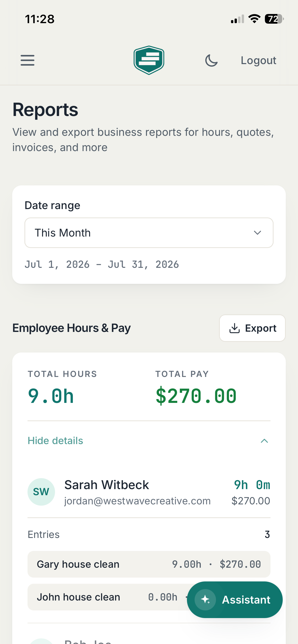
Task: Tap the cellular signal bars in status bar
Action: pyautogui.click(x=237, y=19)
